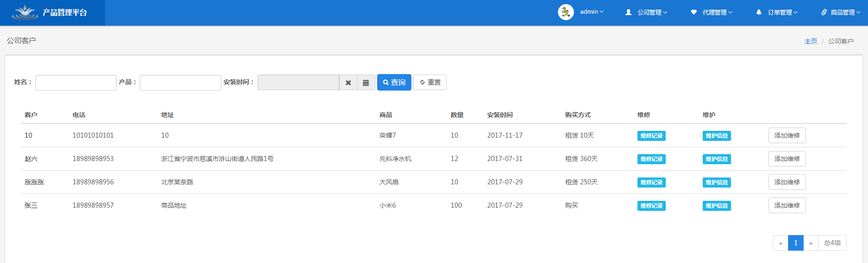Go to previous page arrow in pagination
This screenshot has height=263, width=868.
click(780, 243)
